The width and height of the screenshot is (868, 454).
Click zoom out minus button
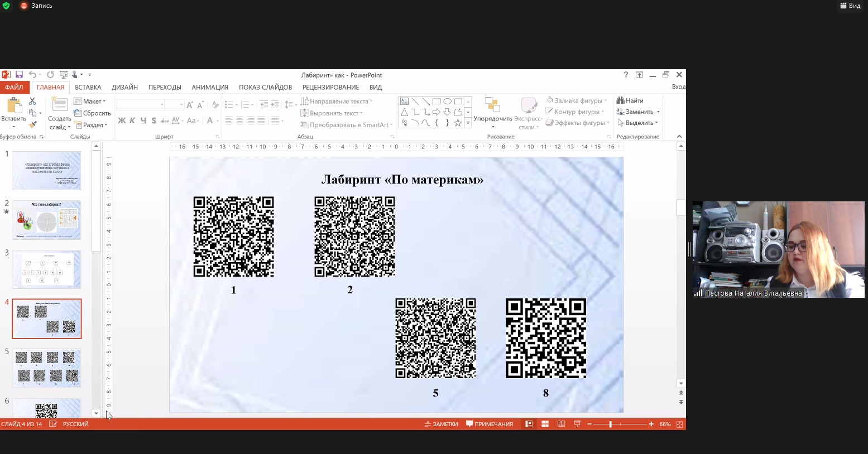(x=589, y=424)
